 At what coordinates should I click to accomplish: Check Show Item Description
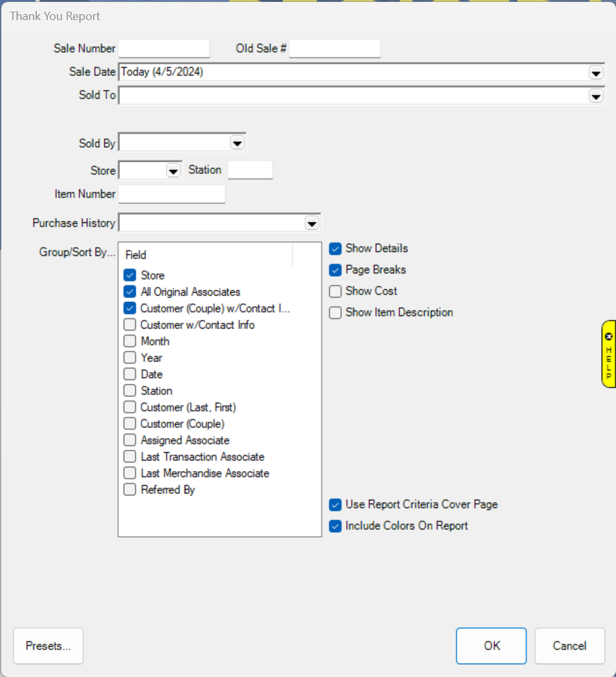(x=335, y=313)
